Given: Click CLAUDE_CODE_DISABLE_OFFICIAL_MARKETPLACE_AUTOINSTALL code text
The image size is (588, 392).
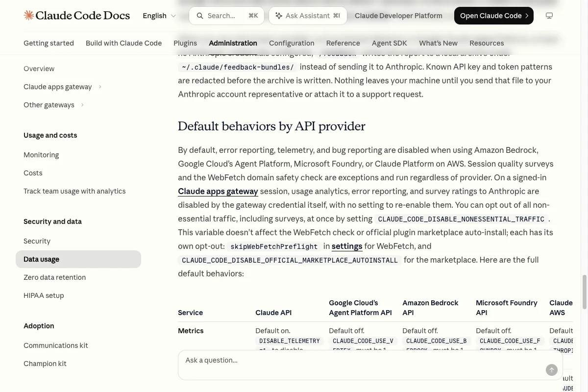Looking at the screenshot, I should pyautogui.click(x=290, y=260).
